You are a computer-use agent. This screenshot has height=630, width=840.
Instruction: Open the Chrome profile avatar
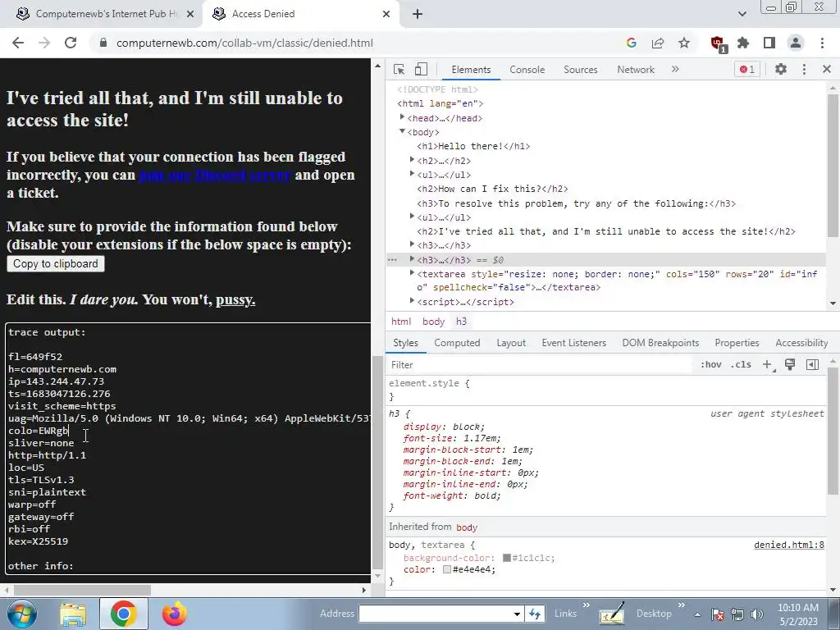[x=796, y=43]
